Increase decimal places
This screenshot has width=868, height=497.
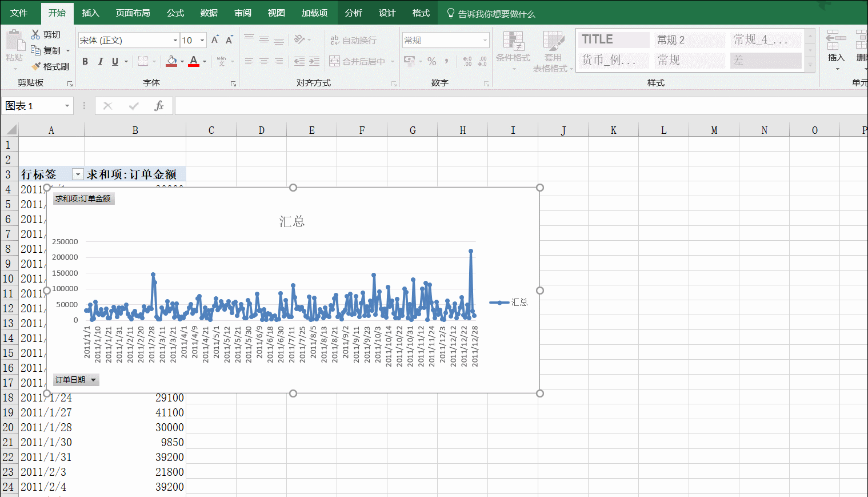click(x=467, y=61)
